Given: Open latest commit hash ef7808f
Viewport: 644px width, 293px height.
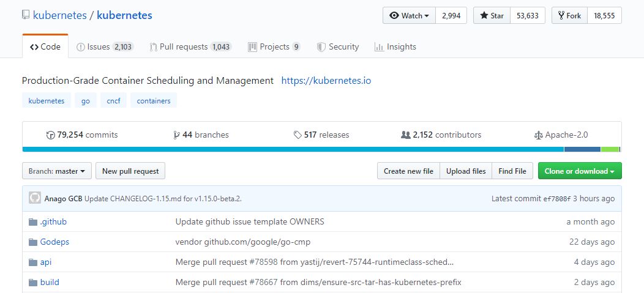Looking at the screenshot, I should [557, 199].
